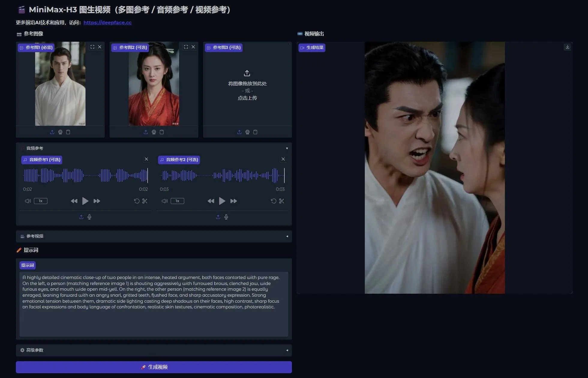Trim audio reference 2 with scissors
Screen dimensions: 588x378
click(282, 201)
